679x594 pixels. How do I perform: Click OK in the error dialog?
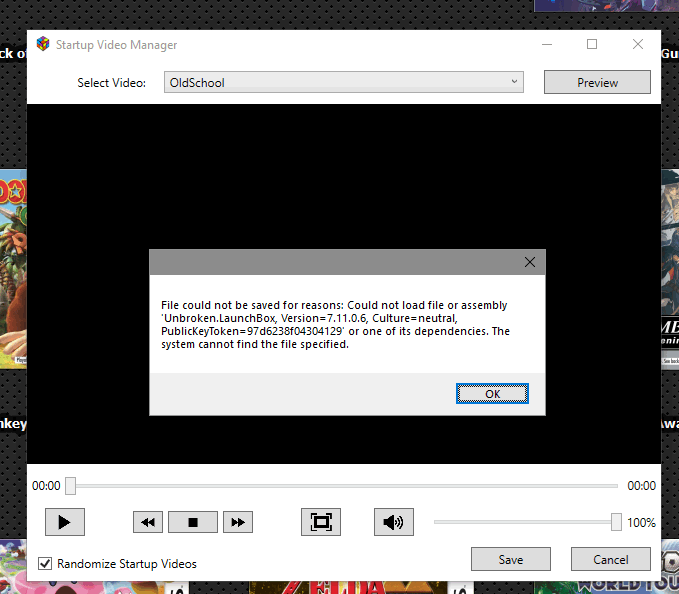click(492, 394)
